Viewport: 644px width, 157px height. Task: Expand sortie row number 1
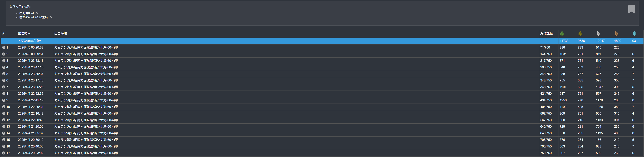pos(4,47)
